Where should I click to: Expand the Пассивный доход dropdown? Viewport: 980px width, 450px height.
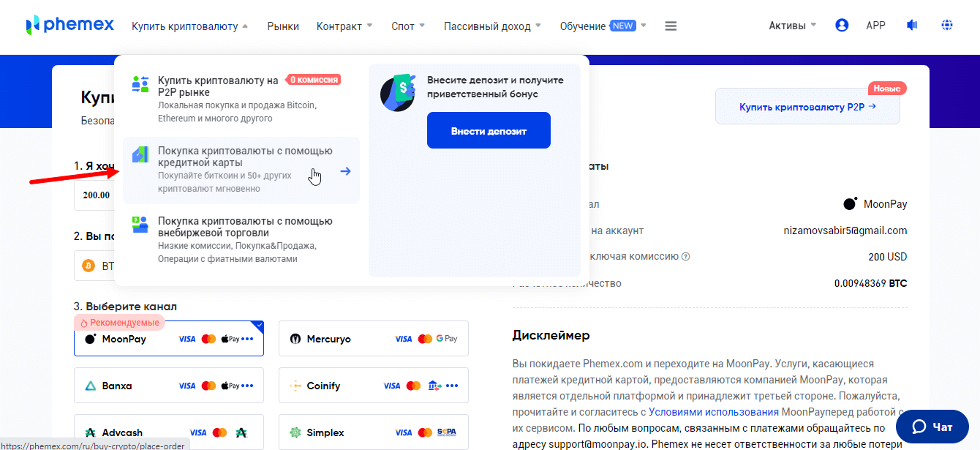tap(492, 26)
